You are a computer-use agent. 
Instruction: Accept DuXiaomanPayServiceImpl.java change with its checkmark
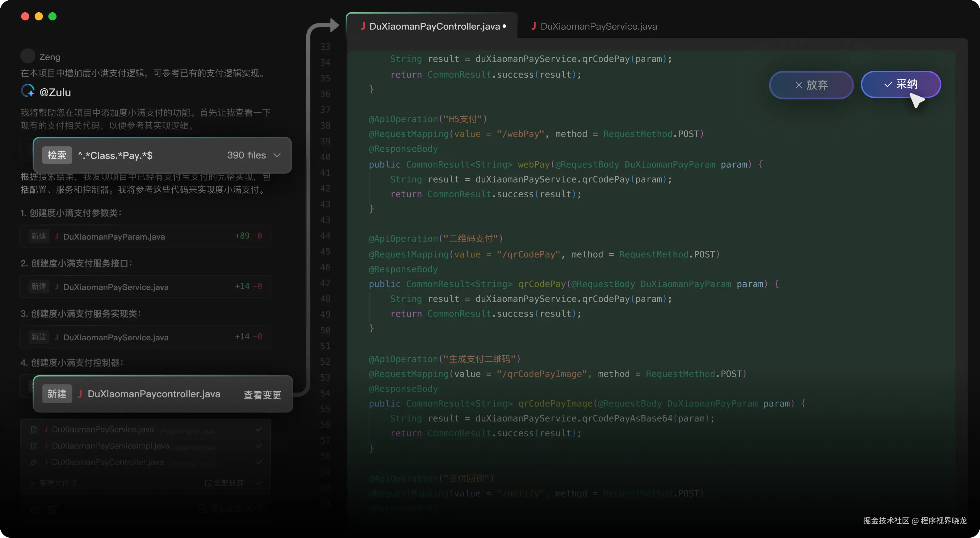pyautogui.click(x=259, y=446)
